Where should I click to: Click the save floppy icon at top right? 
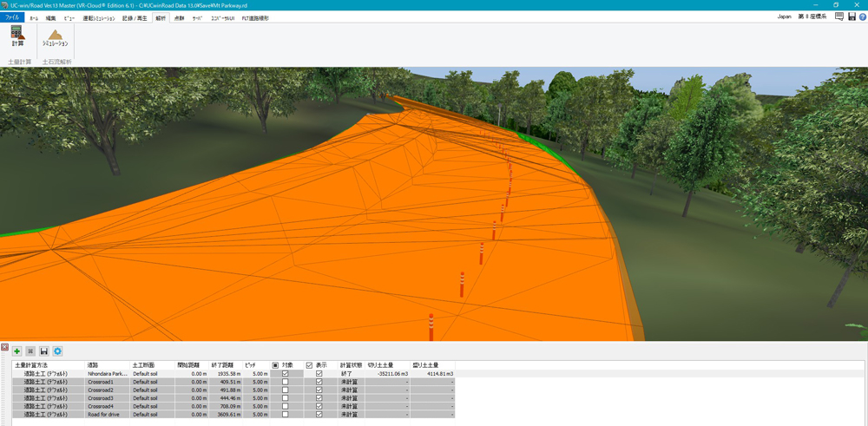(x=852, y=17)
